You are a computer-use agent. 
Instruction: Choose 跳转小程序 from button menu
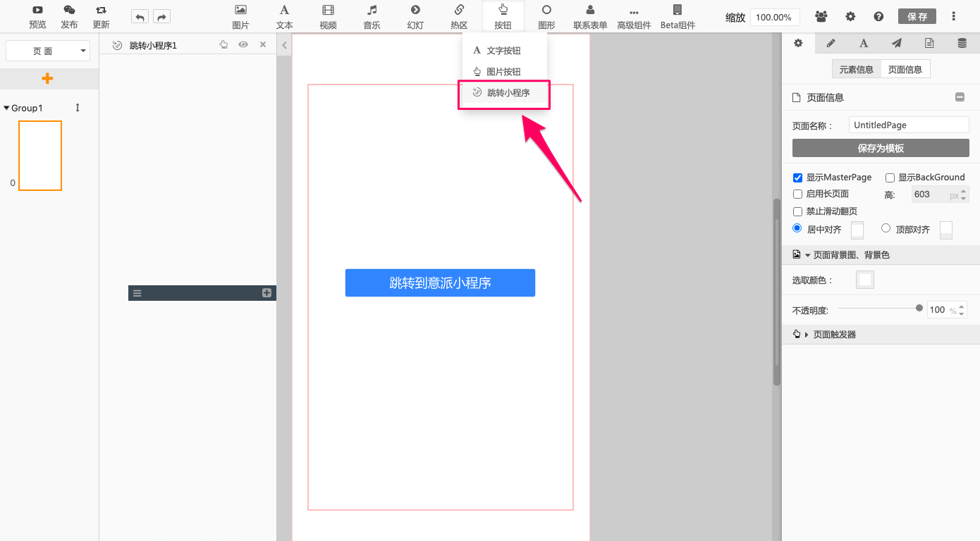click(x=508, y=93)
